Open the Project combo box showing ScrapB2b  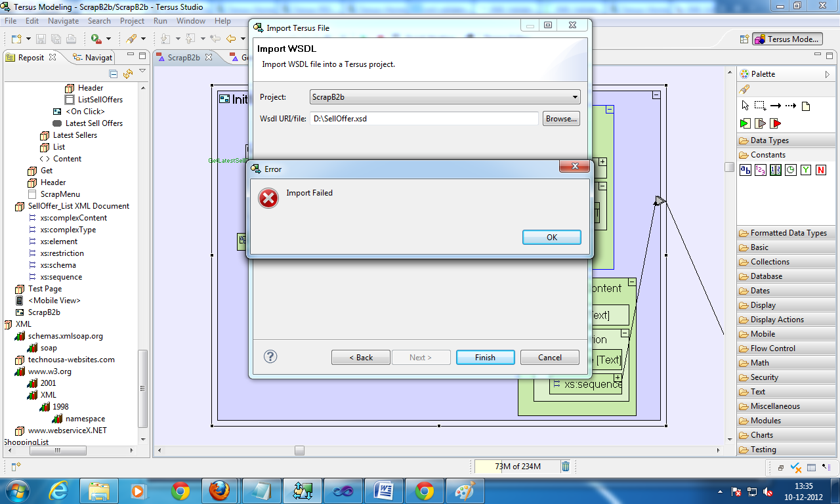point(446,97)
